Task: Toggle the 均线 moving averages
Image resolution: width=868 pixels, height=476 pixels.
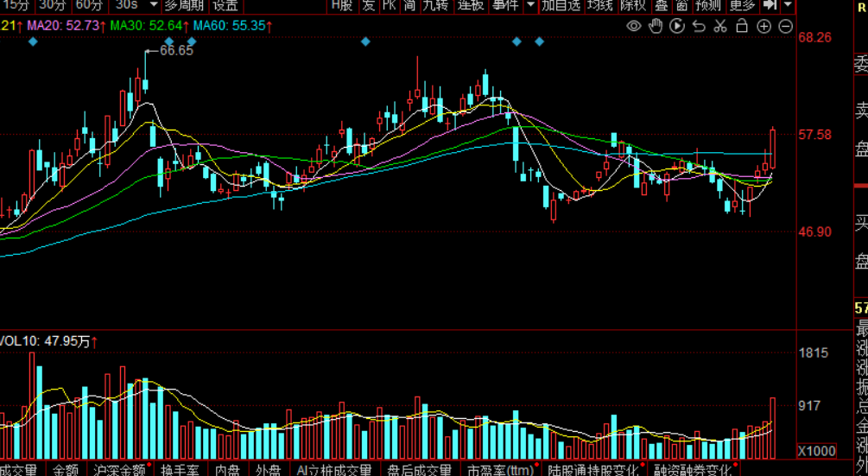Action: pos(600,5)
